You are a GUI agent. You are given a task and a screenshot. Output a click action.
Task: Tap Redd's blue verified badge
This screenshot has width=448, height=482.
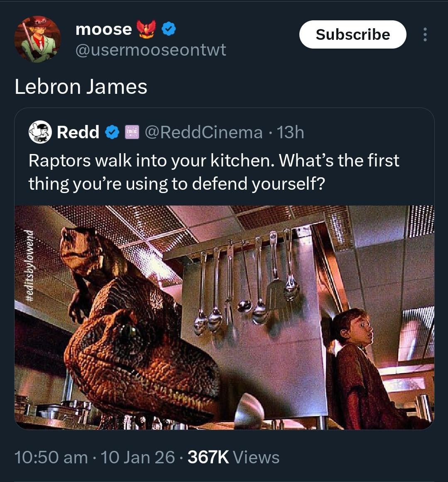pyautogui.click(x=112, y=132)
